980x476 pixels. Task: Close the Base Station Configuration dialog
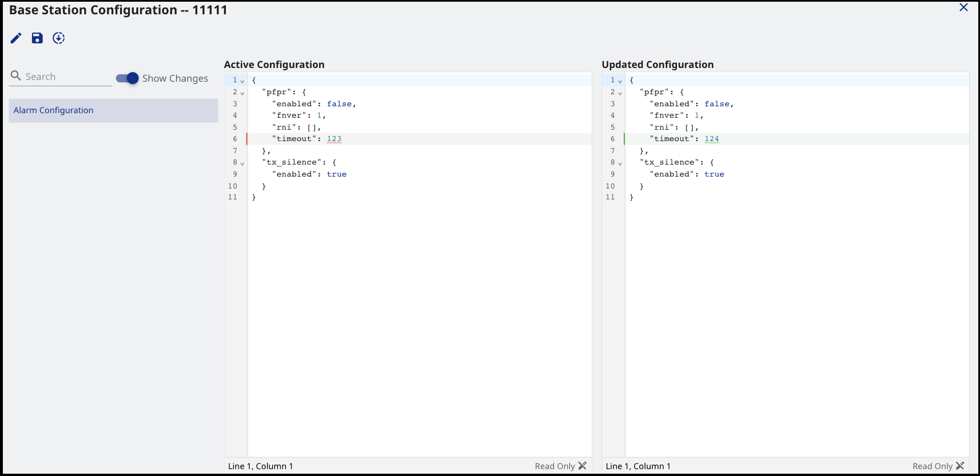pos(963,7)
